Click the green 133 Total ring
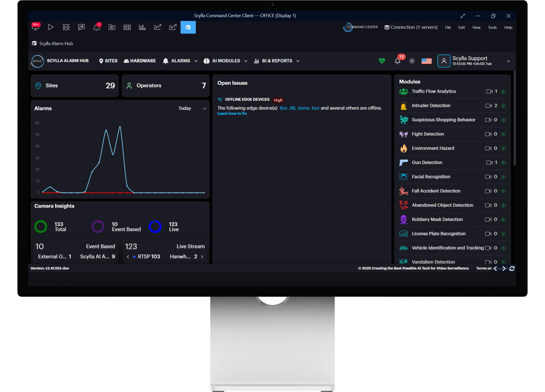Screen dimensions: 545x392 (x=41, y=227)
